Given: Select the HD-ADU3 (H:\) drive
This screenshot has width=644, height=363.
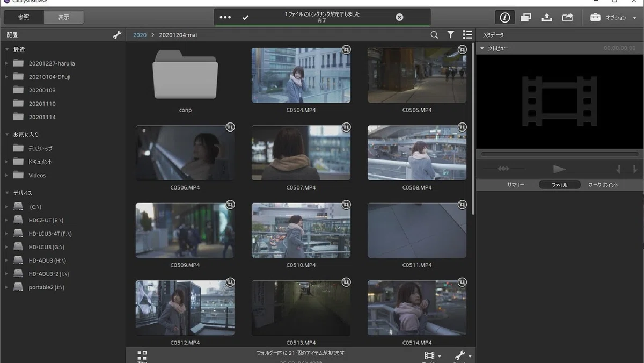Looking at the screenshot, I should click(47, 260).
